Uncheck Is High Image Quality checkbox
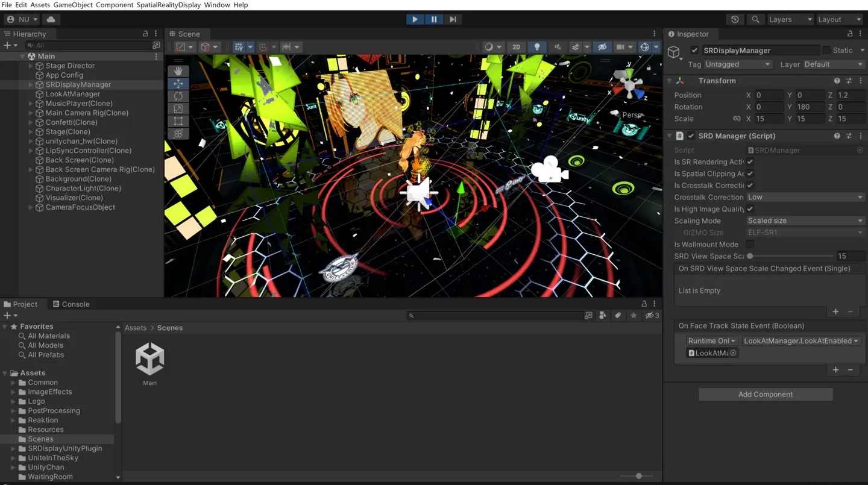The height and width of the screenshot is (485, 868). 750,209
